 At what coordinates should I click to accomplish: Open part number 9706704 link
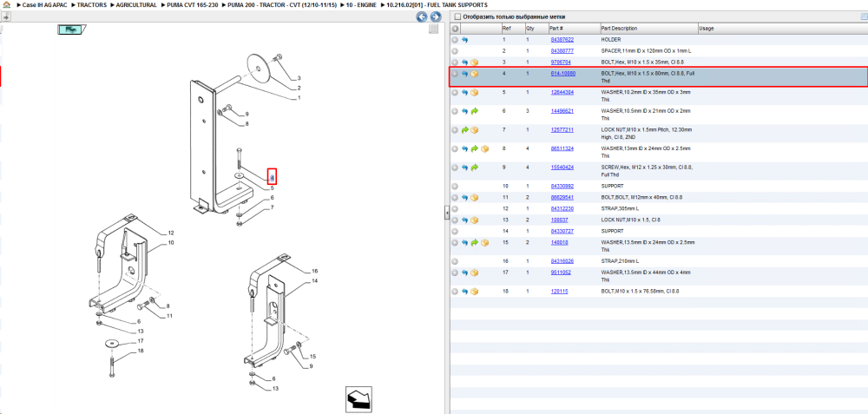(x=560, y=62)
